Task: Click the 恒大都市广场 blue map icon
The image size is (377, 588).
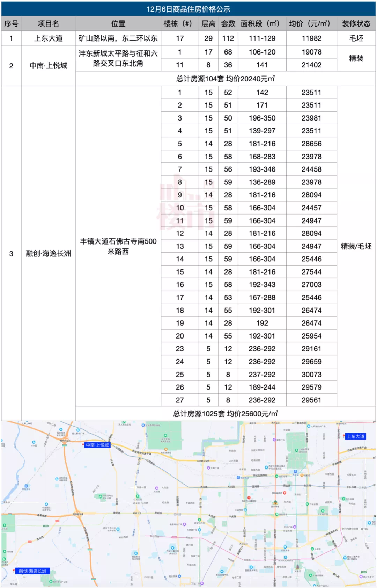Action: [x=78, y=430]
